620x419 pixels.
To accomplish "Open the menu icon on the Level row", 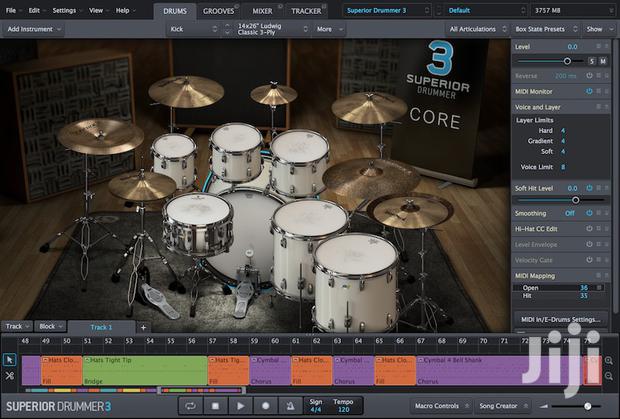I will (599, 47).
